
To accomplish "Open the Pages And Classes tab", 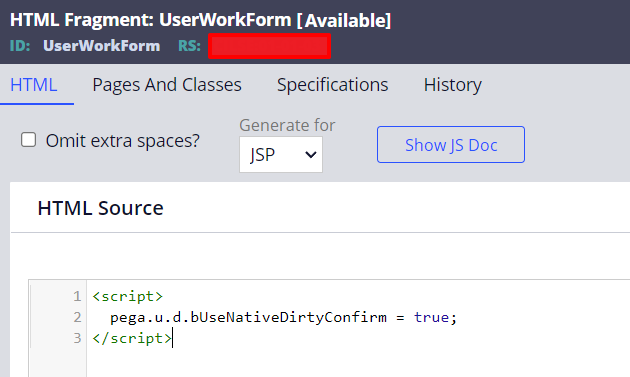I will tap(167, 85).
